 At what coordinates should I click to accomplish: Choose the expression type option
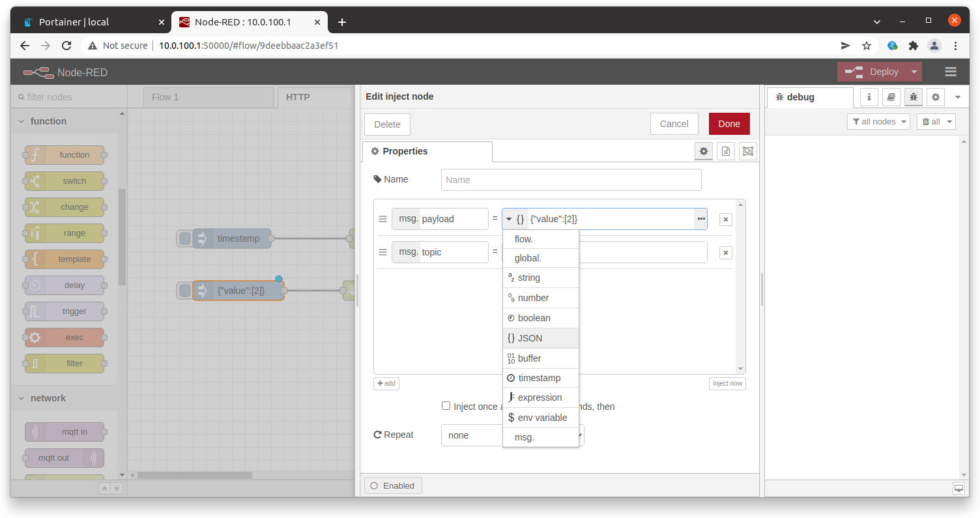pyautogui.click(x=540, y=397)
